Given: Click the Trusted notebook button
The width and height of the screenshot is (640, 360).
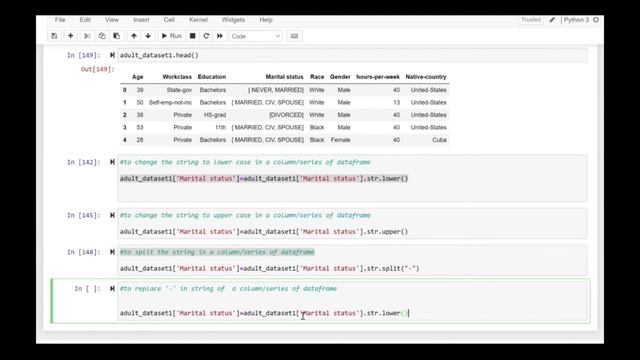Looking at the screenshot, I should pyautogui.click(x=531, y=20).
